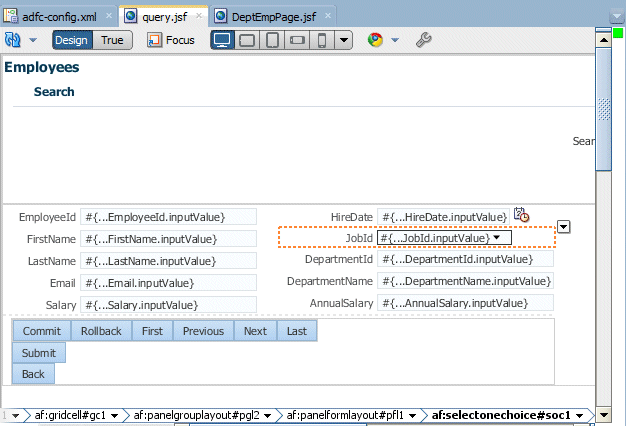Select the landscape tablet screen size
Image resolution: width=626 pixels, height=426 pixels.
(x=247, y=40)
